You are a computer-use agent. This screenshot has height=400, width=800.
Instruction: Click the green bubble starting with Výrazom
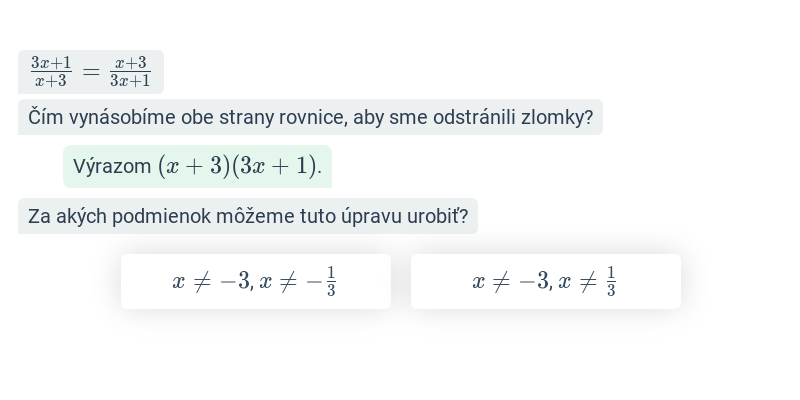[x=197, y=166]
